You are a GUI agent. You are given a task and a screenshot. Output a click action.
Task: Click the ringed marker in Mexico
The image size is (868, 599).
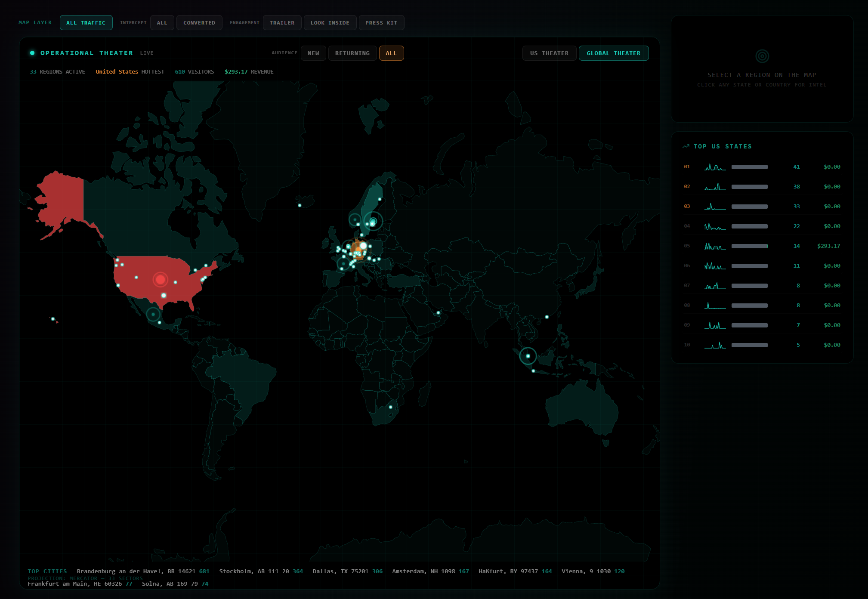pyautogui.click(x=153, y=314)
